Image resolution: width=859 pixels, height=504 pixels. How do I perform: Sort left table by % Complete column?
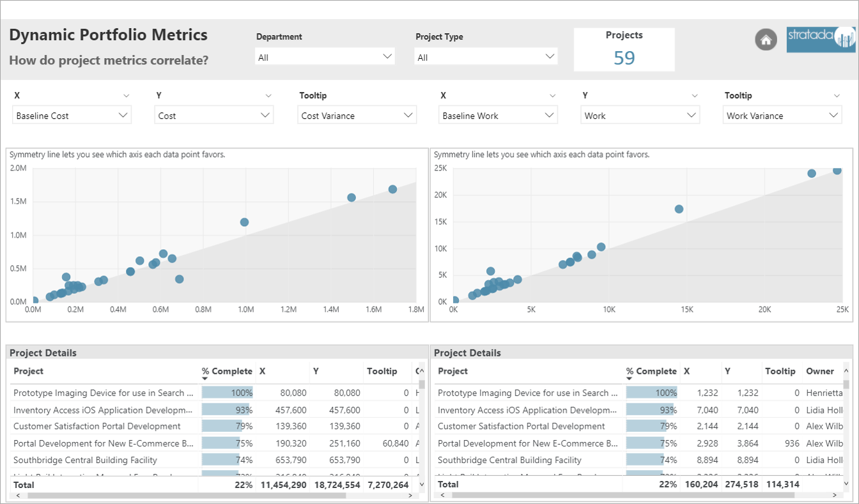(227, 371)
